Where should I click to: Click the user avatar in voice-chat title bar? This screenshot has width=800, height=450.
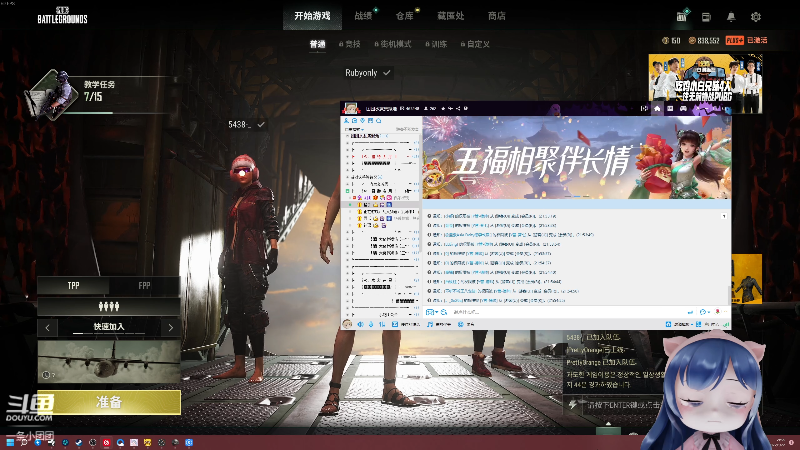click(351, 108)
